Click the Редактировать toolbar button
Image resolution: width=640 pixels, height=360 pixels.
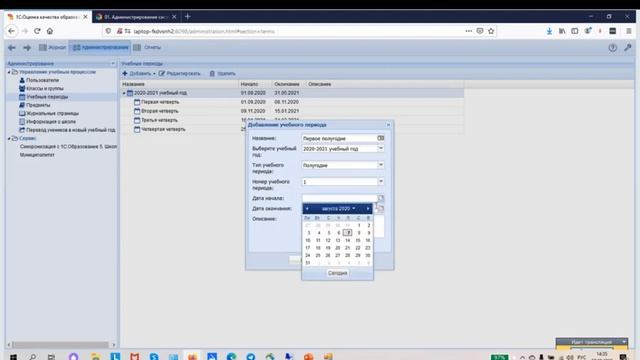click(x=180, y=73)
